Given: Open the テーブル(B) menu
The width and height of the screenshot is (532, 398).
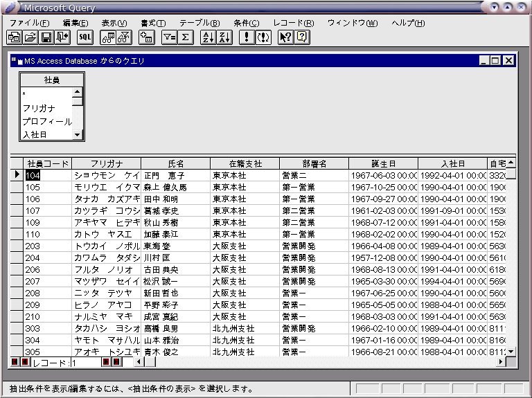Looking at the screenshot, I should click(x=199, y=23).
